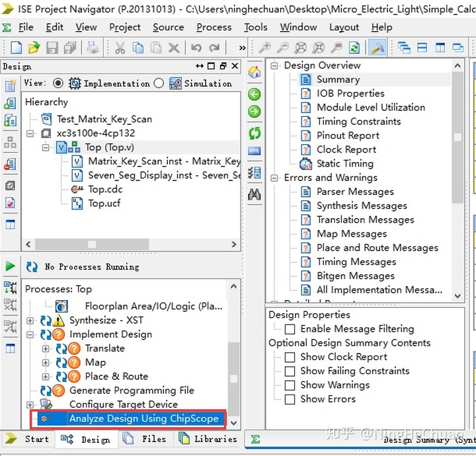This screenshot has height=456, width=476.
Task: Click the HTML view icon in sidebar
Action: (255, 151)
